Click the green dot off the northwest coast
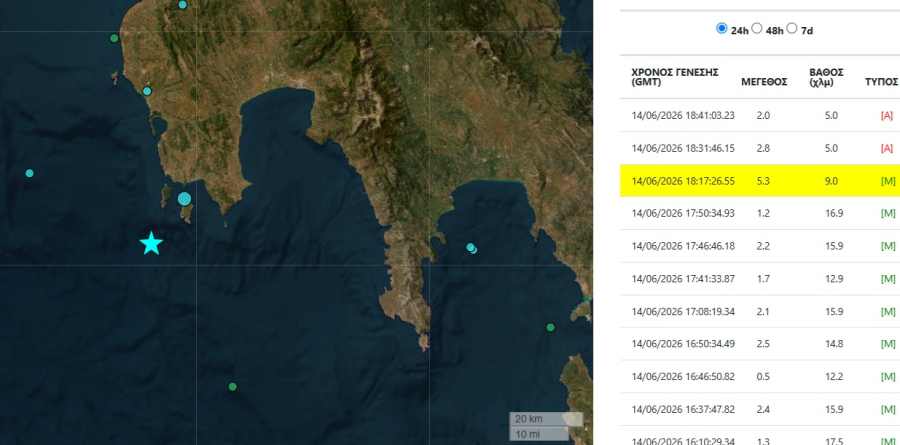Viewport: 900px width, 445px height. (114, 38)
